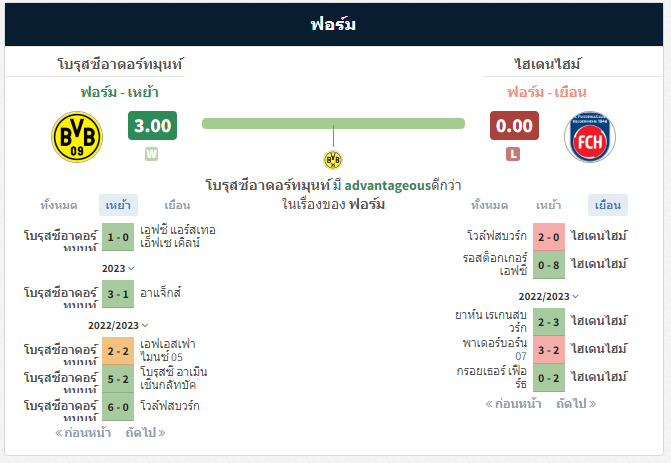Click the green form comparison bar
The width and height of the screenshot is (671, 463).
333,124
